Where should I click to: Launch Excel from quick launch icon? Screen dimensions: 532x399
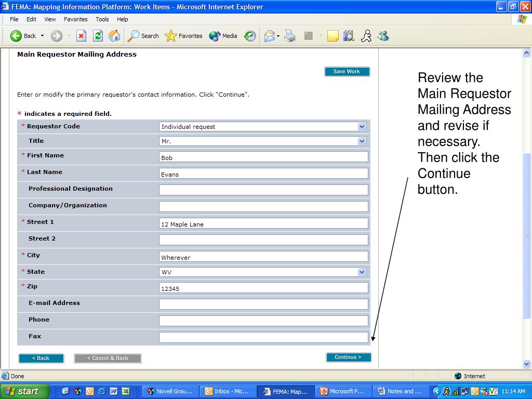pos(126,391)
